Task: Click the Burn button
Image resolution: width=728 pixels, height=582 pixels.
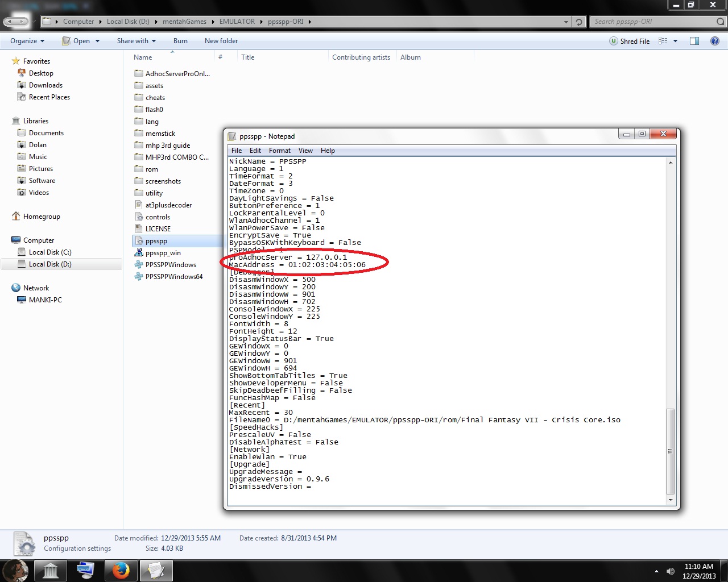Action: point(180,41)
